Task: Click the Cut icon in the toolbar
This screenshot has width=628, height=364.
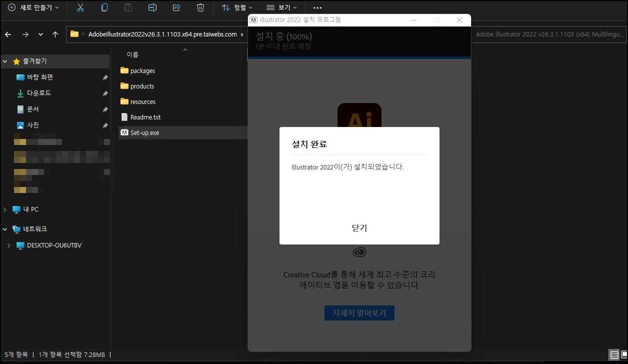Action: [80, 7]
